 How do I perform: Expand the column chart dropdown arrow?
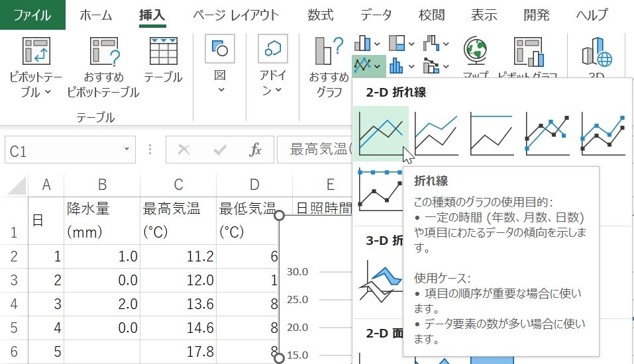click(377, 44)
